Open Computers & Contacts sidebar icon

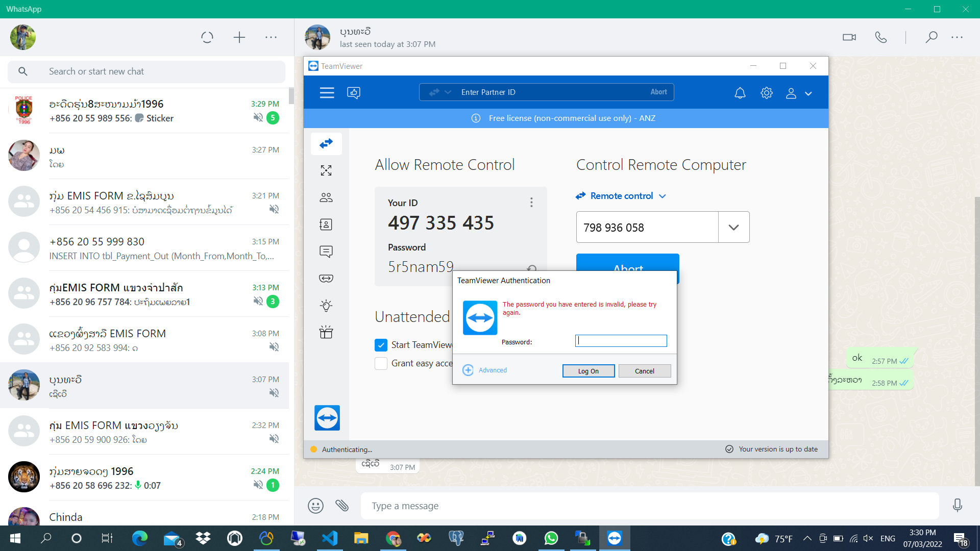click(326, 224)
